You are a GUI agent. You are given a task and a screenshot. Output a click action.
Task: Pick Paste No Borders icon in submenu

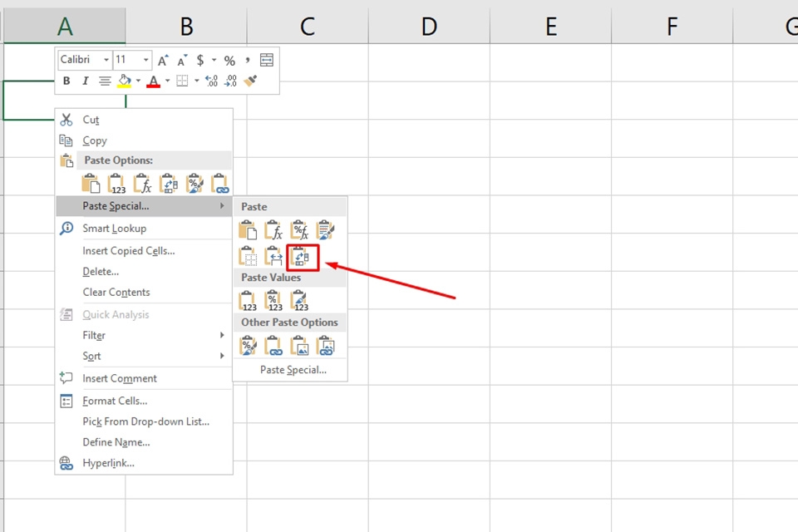[x=248, y=257]
